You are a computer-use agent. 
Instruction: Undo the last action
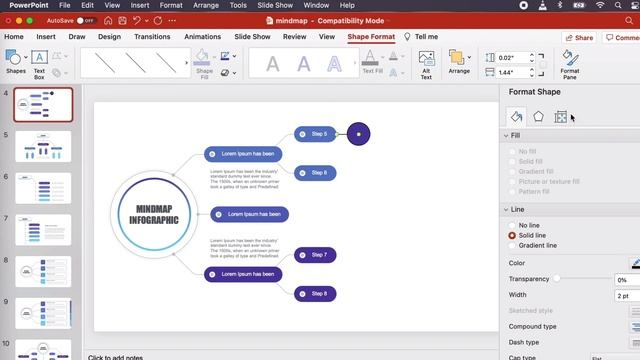click(x=137, y=20)
